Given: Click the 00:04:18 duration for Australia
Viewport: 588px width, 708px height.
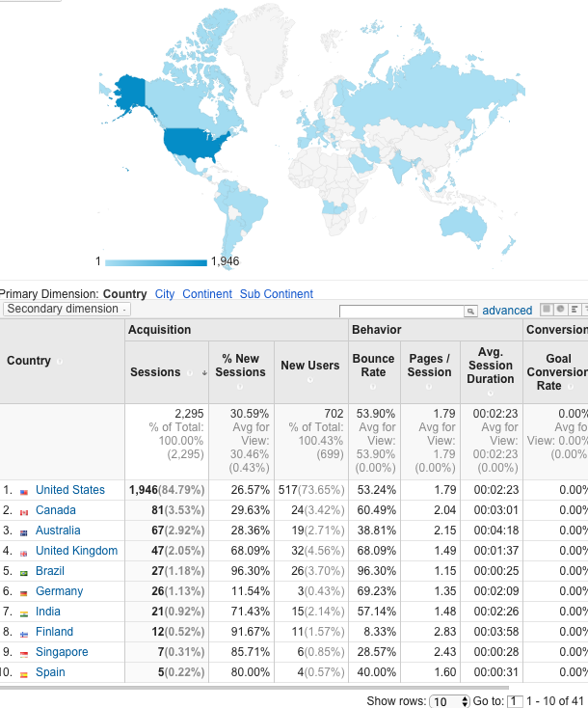Looking at the screenshot, I should coord(495,531).
